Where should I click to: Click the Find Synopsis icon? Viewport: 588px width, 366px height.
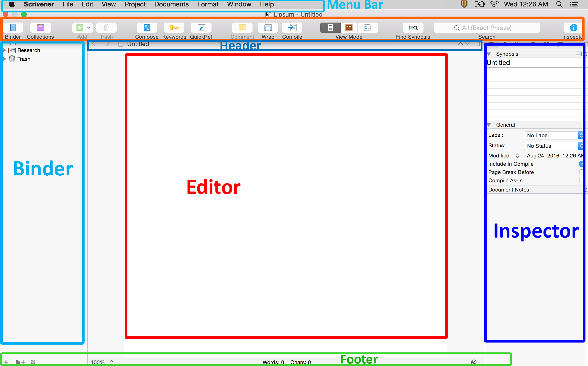(x=413, y=28)
